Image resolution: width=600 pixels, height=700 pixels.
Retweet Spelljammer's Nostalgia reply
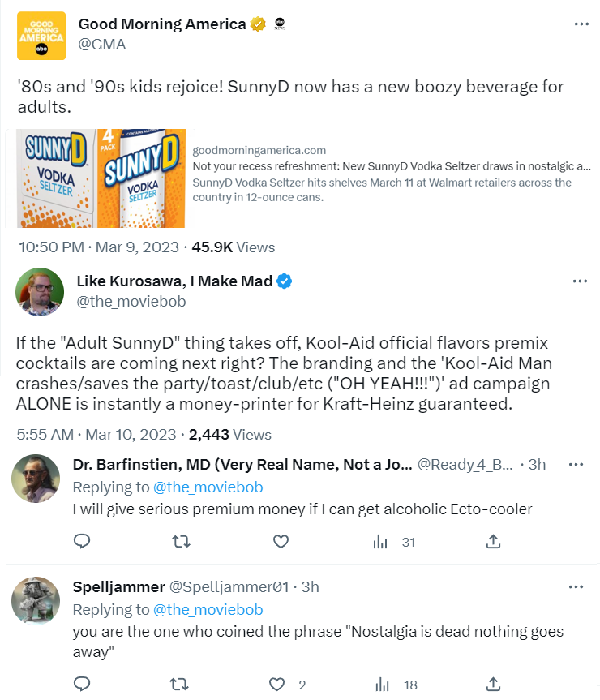(182, 685)
